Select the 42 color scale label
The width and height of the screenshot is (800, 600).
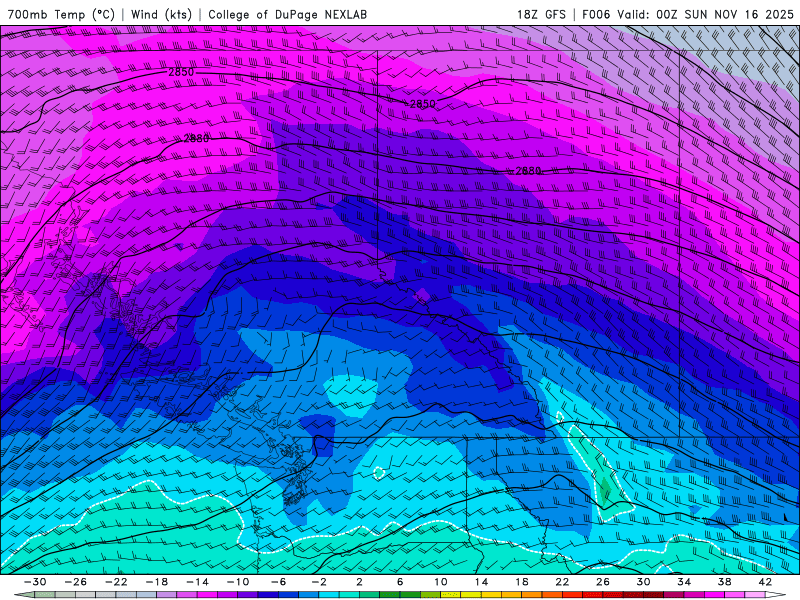coord(765,582)
